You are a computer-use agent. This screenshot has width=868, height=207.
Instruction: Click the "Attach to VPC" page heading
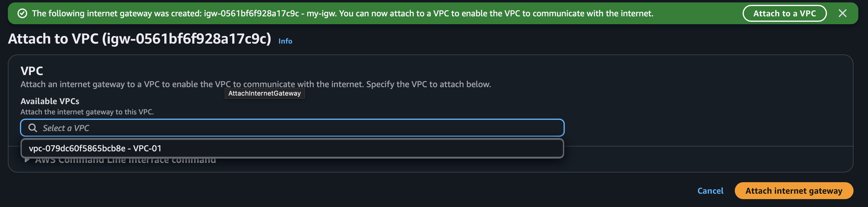click(54, 39)
